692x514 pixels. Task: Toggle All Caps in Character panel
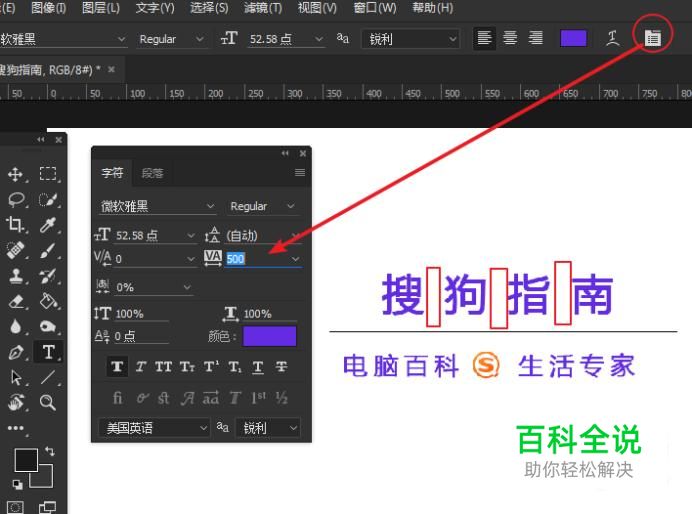tap(163, 366)
